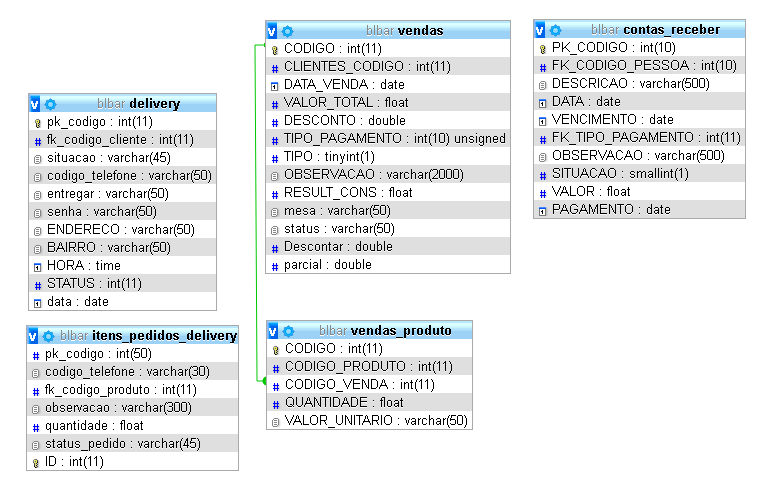757x500 pixels.
Task: Collapse delivery table with the V toggle
Action: (35, 104)
